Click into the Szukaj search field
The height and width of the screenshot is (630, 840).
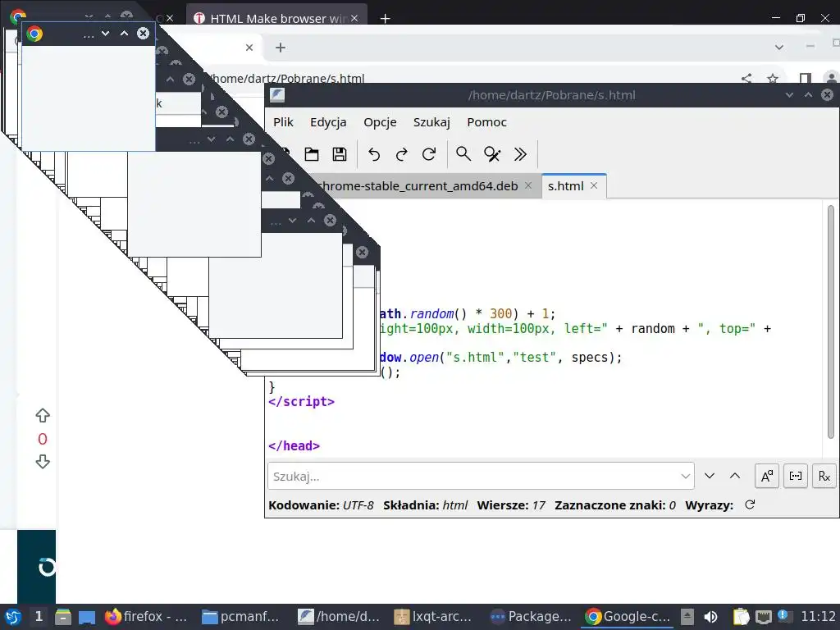(x=481, y=476)
